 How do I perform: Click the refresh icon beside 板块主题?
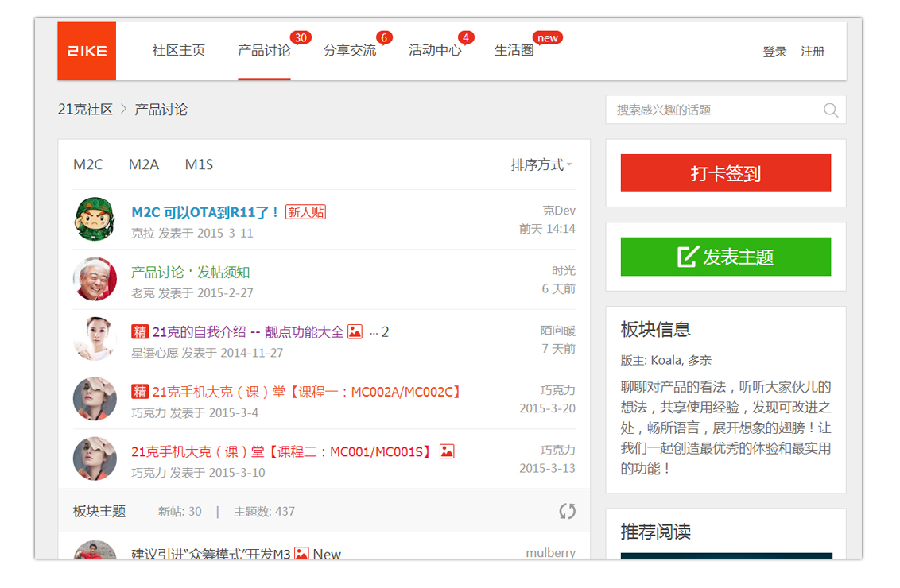tap(567, 511)
